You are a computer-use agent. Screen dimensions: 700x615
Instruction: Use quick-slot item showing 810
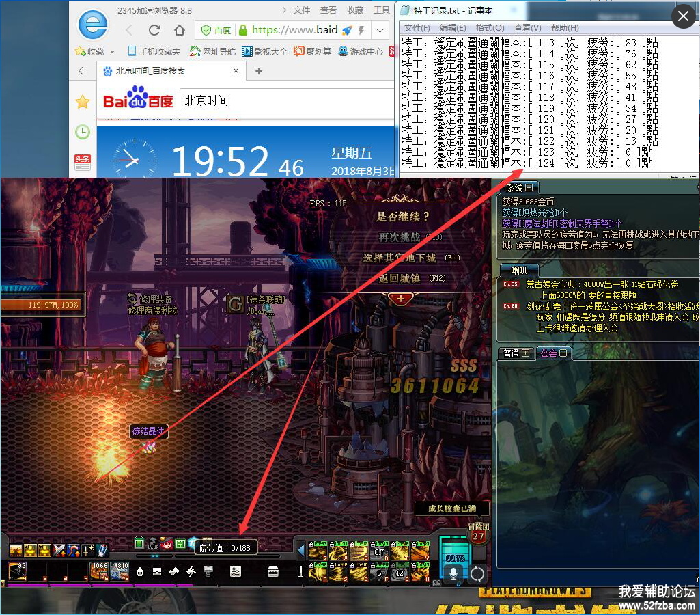click(x=120, y=571)
